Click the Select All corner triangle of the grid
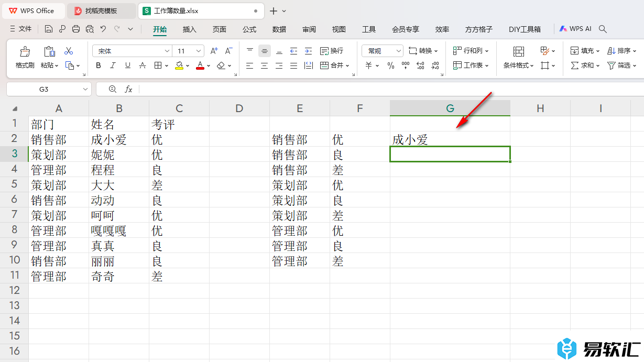 15,109
